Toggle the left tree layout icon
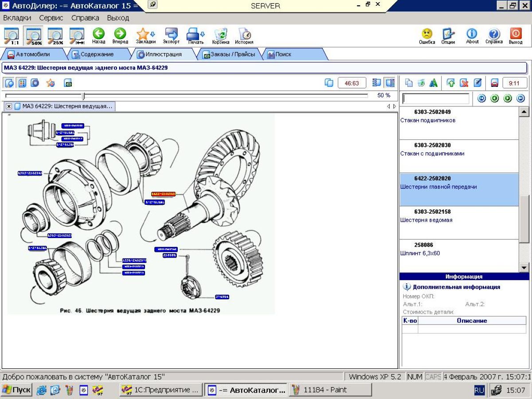 pyautogui.click(x=377, y=83)
